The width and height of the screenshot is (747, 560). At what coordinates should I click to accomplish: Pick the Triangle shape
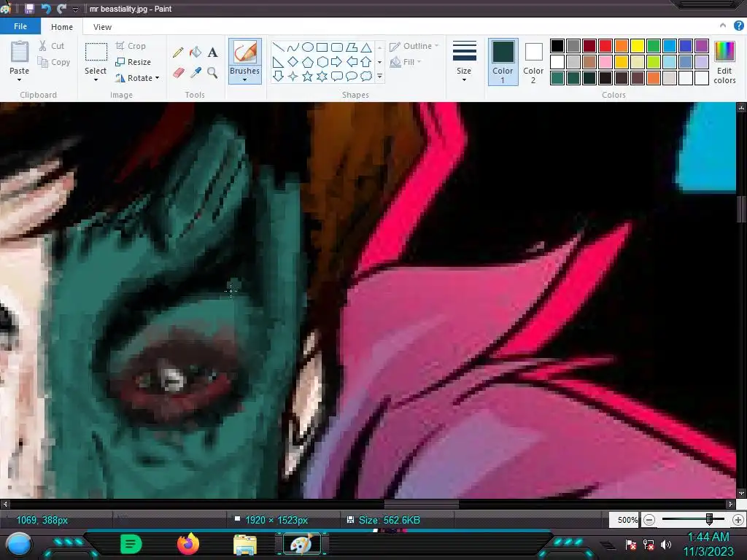coord(366,47)
